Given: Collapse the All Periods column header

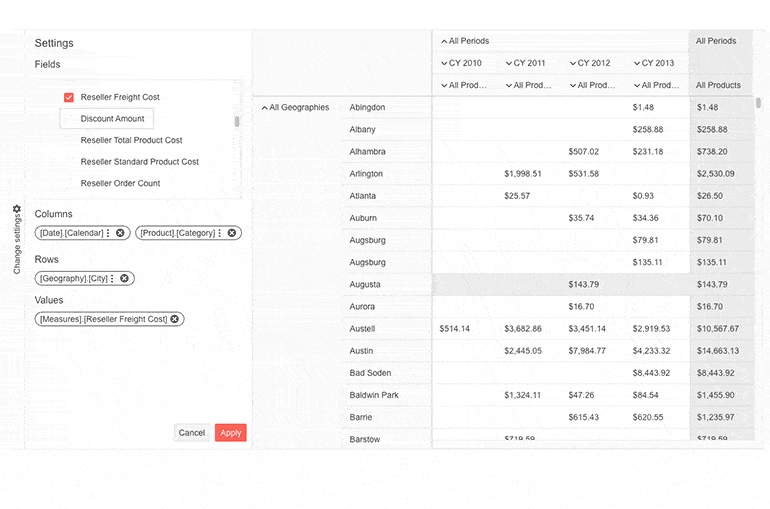Looking at the screenshot, I should coord(444,42).
